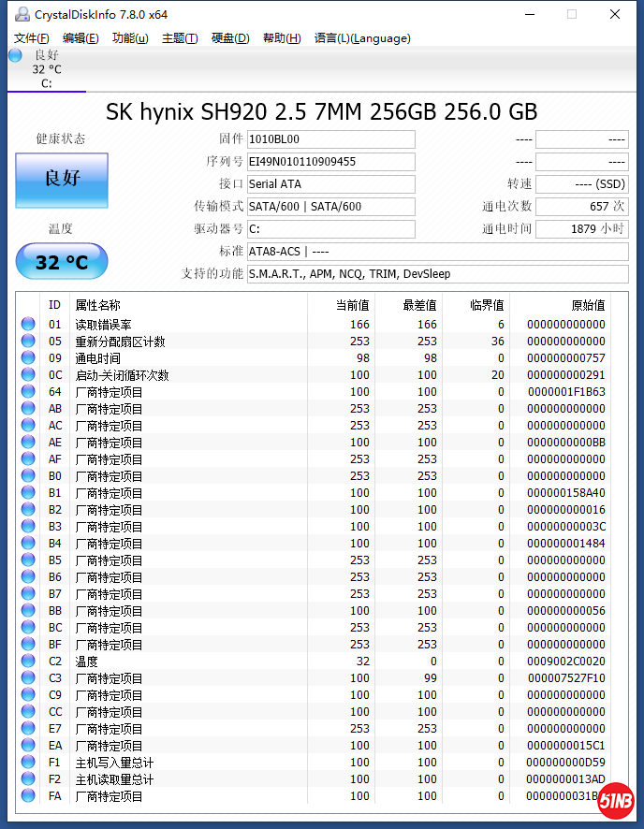Screen dimensions: 644x829
Task: Click status orb for 主机写入量总计 row
Action: [28, 763]
